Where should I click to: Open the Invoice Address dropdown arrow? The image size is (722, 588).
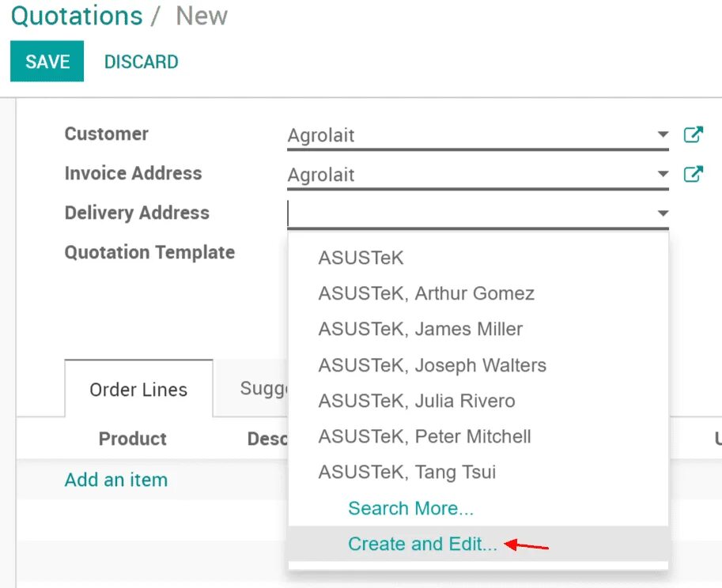(x=663, y=175)
